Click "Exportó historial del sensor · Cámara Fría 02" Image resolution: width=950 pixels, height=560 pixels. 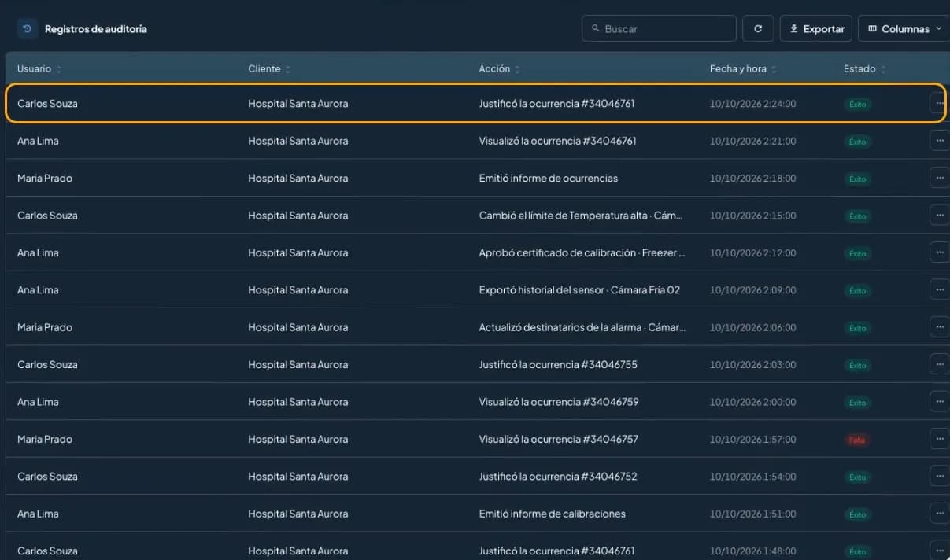click(579, 290)
